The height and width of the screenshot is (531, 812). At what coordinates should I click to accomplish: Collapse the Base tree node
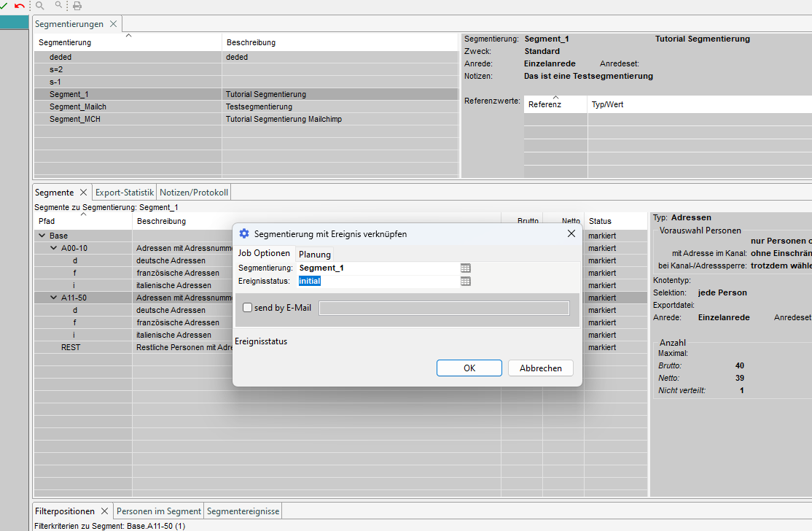point(42,236)
